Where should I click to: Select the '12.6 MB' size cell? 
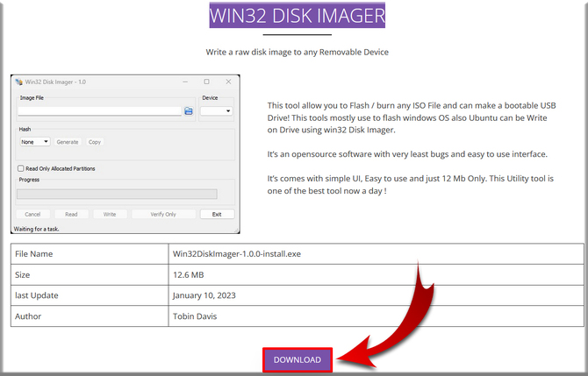(x=376, y=275)
